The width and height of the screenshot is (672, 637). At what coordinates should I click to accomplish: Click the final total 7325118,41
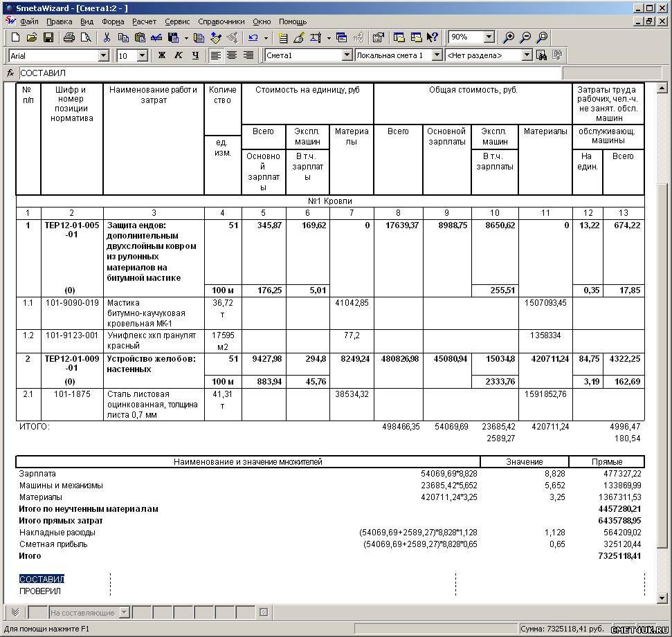coord(619,556)
